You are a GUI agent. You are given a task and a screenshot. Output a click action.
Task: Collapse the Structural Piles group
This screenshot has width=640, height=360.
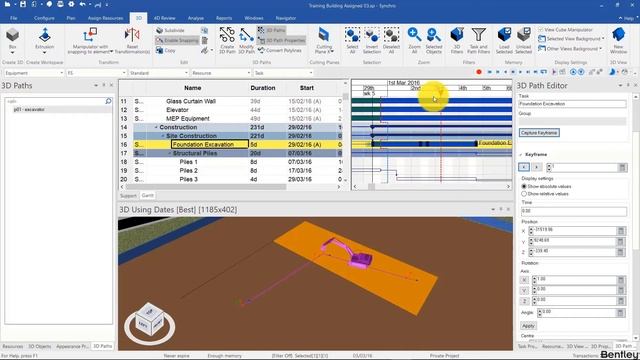[x=170, y=153]
